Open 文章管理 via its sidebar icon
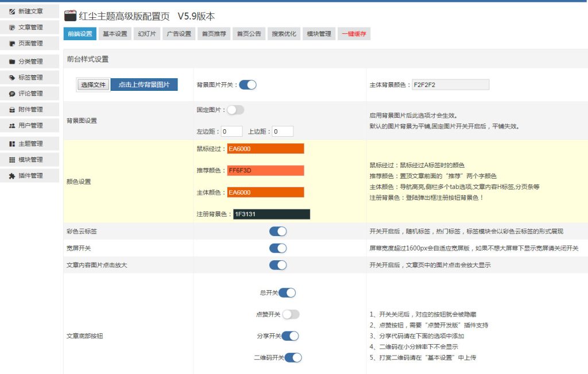 [x=12, y=27]
